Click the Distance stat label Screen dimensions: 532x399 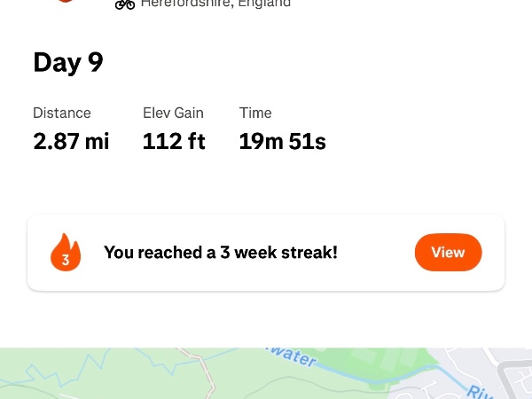[x=62, y=113]
